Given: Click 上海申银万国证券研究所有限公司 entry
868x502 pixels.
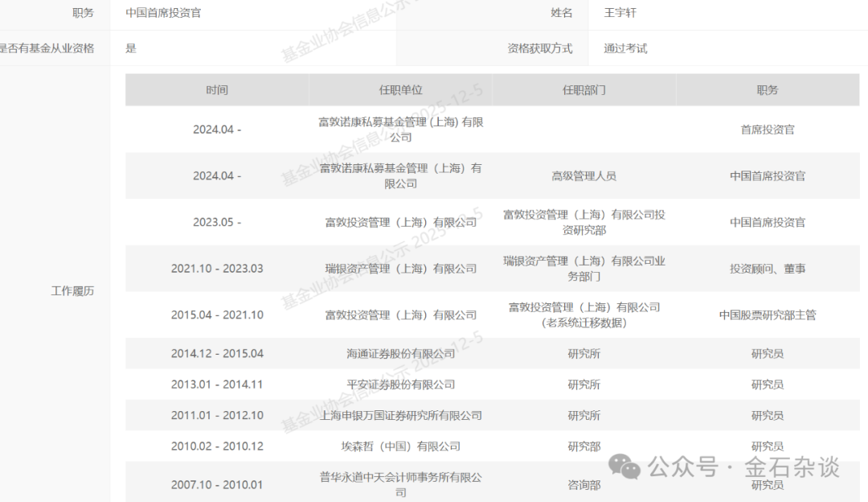Looking at the screenshot, I should pyautogui.click(x=400, y=415).
